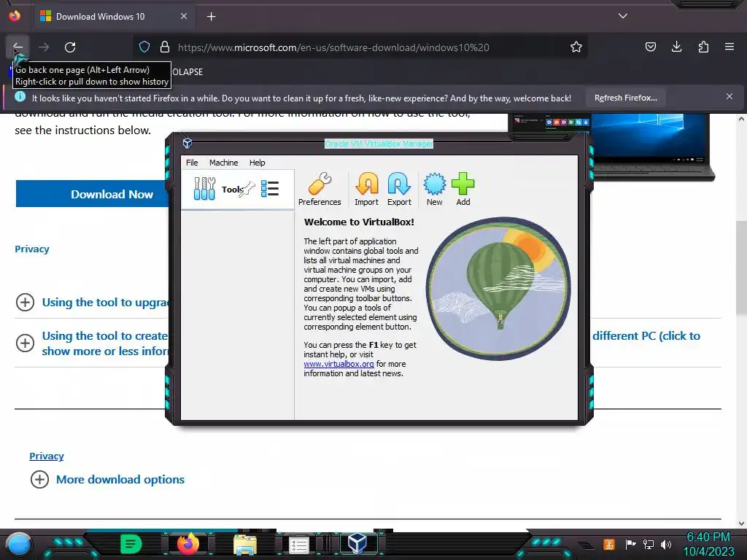This screenshot has height=560, width=747.
Task: Select the Download Windows 10 tab
Action: coord(113,17)
